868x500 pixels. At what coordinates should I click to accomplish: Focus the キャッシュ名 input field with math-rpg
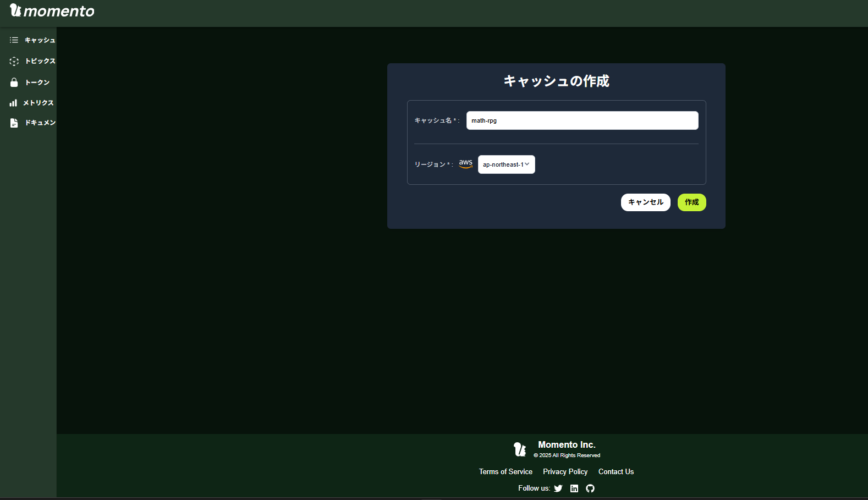583,120
